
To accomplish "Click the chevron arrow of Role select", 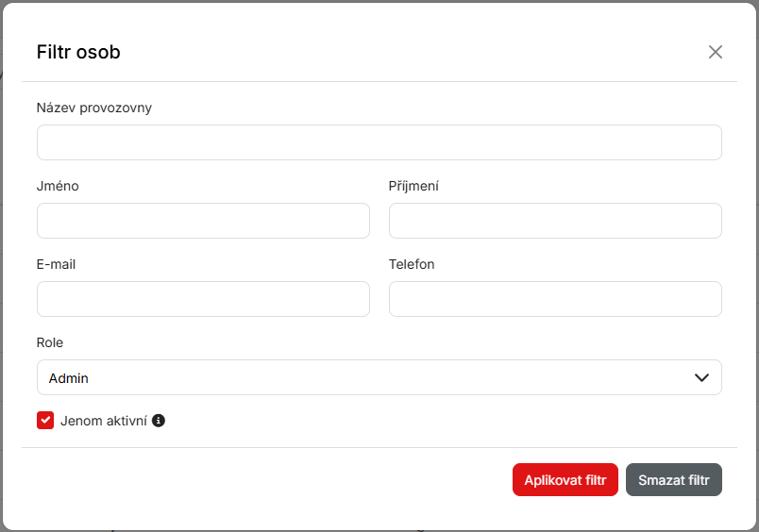I will 701,377.
